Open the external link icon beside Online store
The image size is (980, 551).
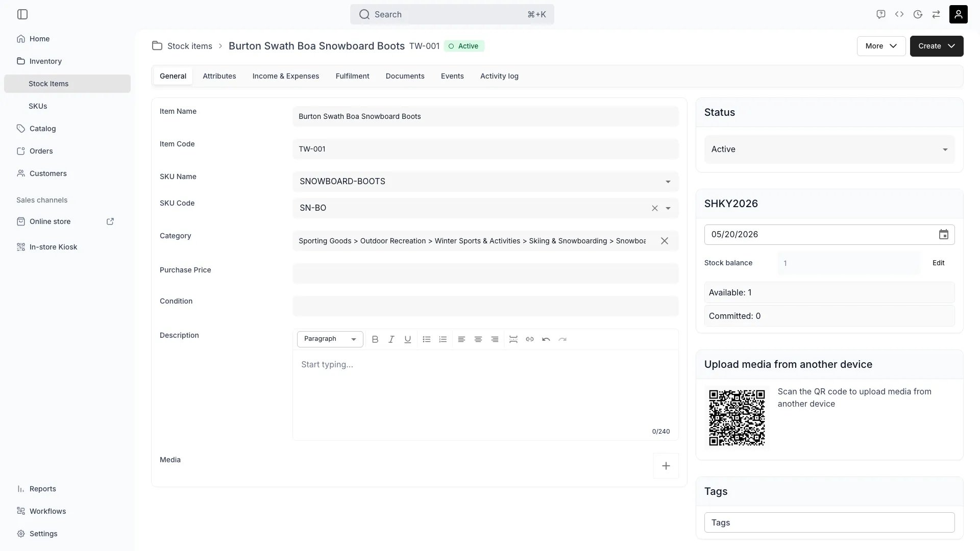click(x=110, y=221)
